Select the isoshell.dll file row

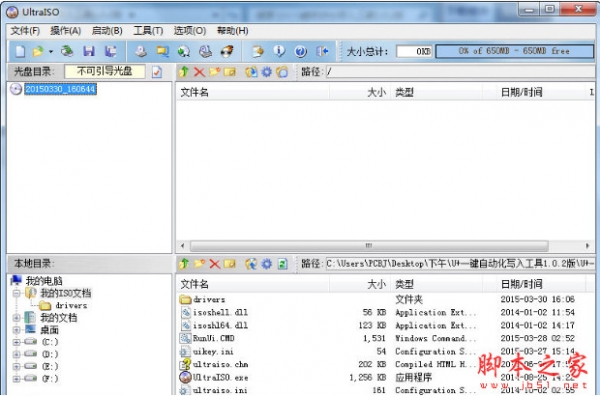pos(384,313)
